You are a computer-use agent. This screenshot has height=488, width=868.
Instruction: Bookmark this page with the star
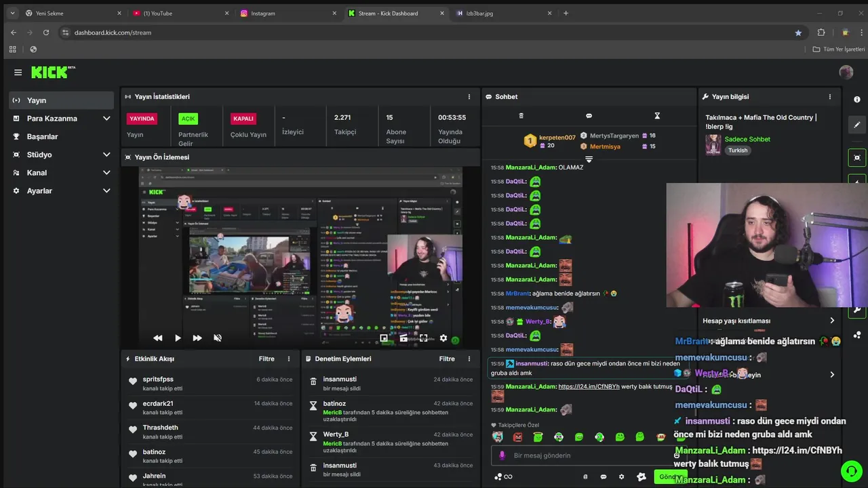(x=798, y=33)
